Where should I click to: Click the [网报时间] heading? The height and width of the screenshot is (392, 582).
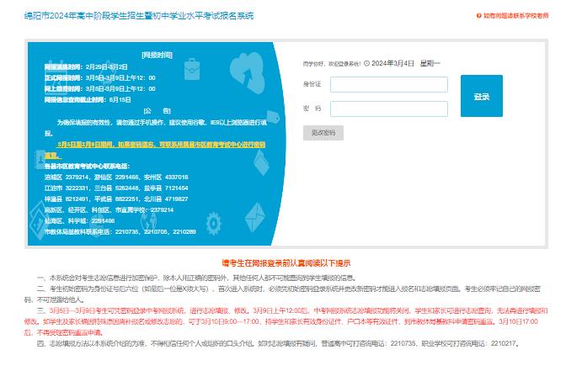(x=157, y=55)
